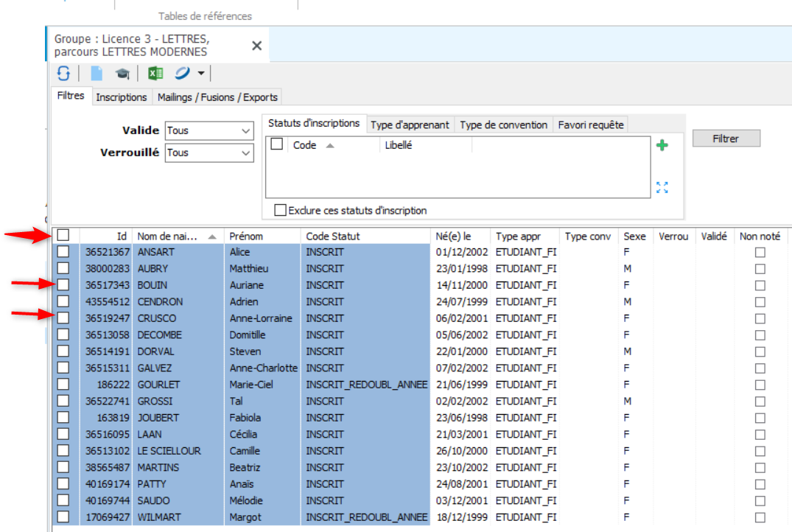
Task: Click the graduation cap icon
Action: (122, 73)
